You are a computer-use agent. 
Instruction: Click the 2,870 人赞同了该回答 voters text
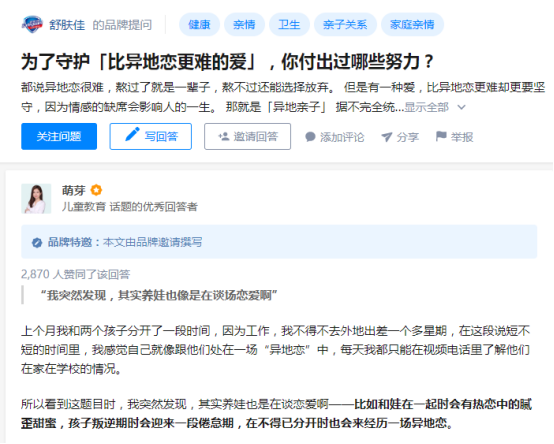pyautogui.click(x=76, y=274)
